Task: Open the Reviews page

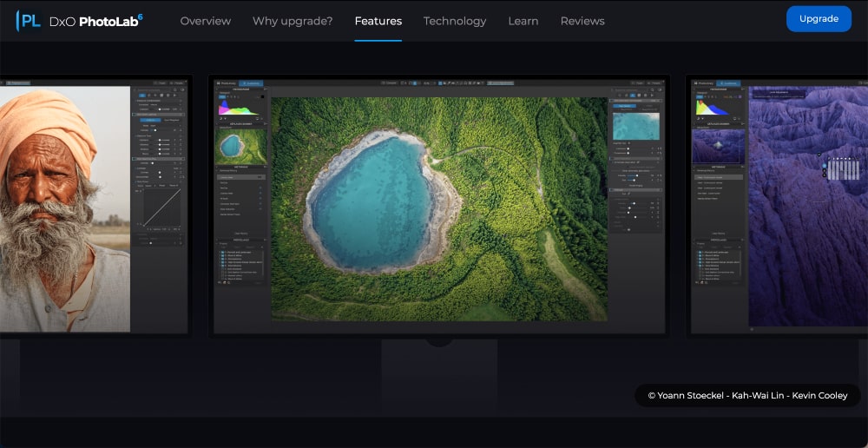Action: point(582,21)
